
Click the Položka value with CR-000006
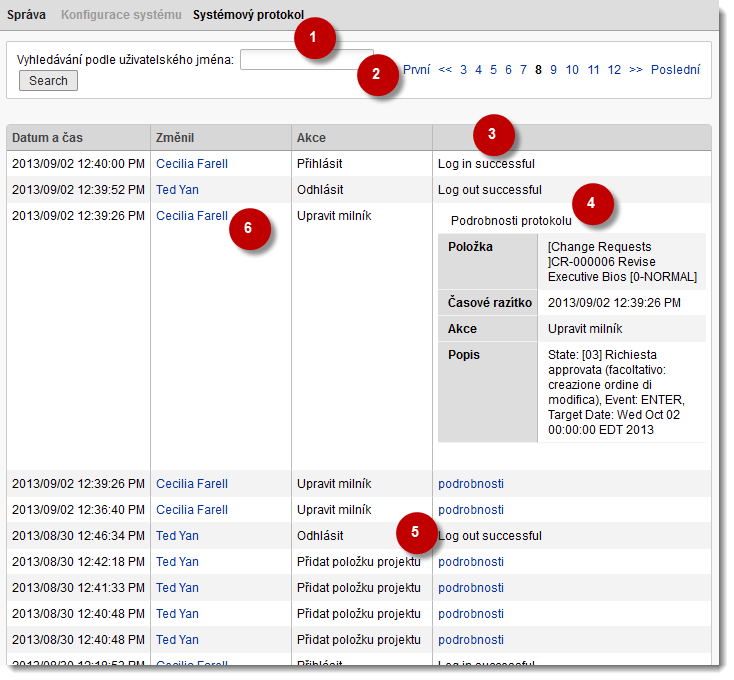click(x=622, y=262)
